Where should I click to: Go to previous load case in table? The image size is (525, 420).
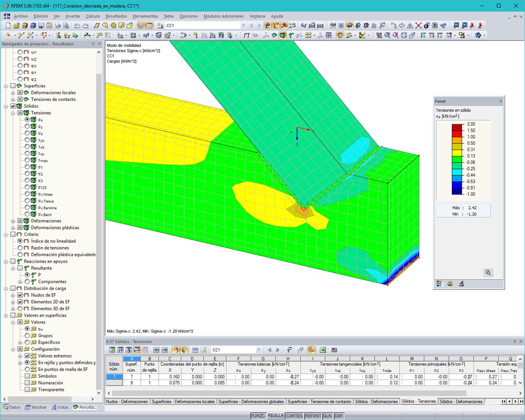269,350
